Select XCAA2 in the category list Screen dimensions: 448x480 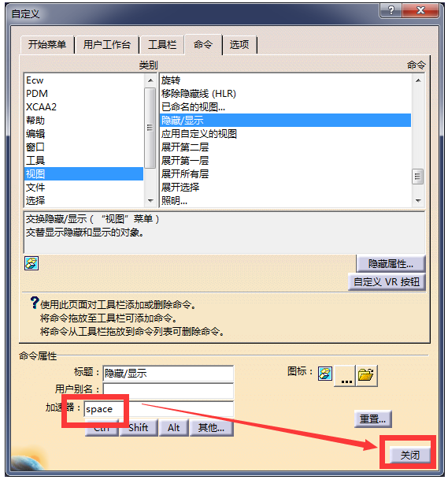tap(83, 107)
